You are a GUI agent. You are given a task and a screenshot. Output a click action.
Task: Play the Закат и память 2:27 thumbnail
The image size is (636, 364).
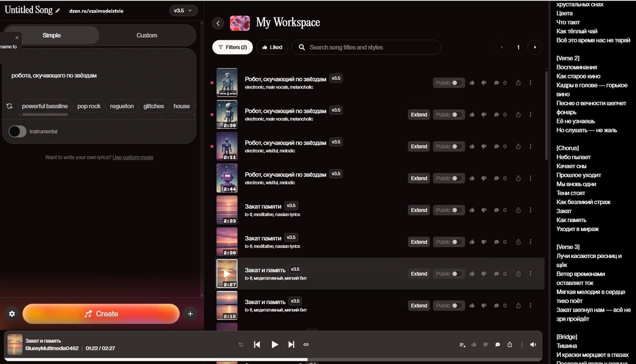[x=227, y=273]
